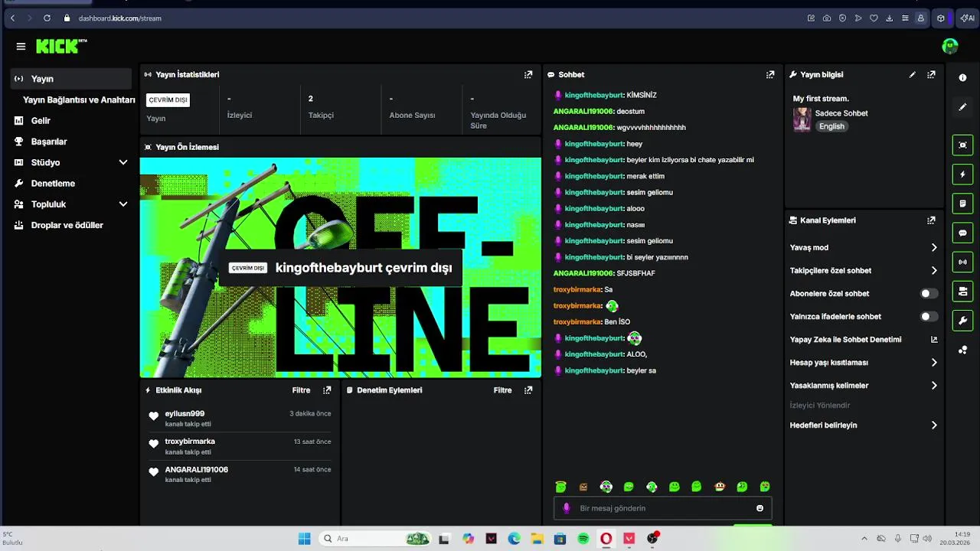The height and width of the screenshot is (551, 980).
Task: Pop out the Etkinlik Akışı panel
Action: click(327, 390)
